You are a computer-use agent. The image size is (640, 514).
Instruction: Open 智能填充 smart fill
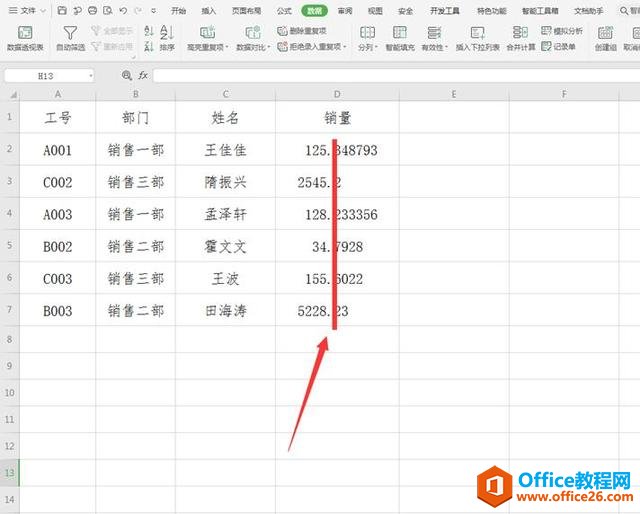(400, 38)
